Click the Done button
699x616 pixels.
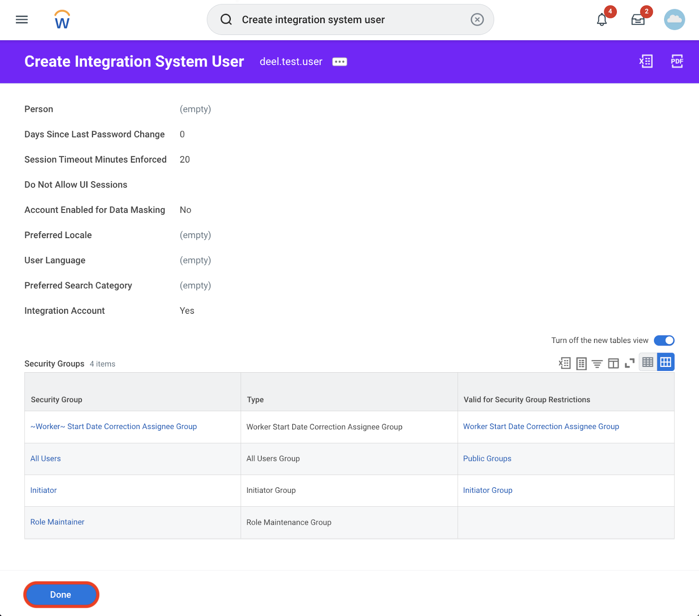point(61,595)
